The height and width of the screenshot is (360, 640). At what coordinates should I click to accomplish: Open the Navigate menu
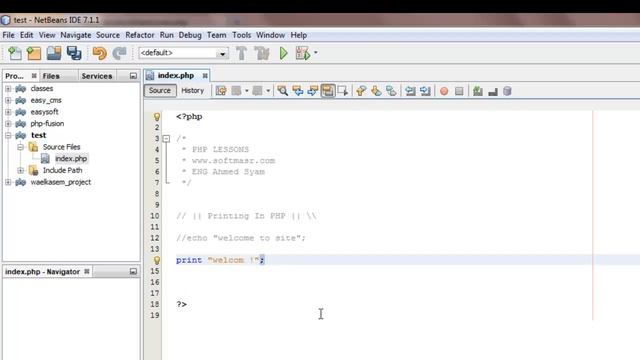coord(76,35)
